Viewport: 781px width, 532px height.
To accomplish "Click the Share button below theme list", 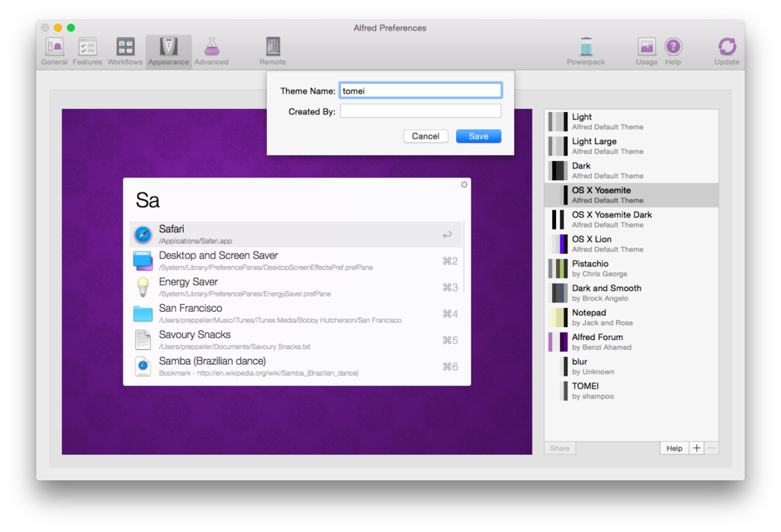I will click(x=560, y=448).
